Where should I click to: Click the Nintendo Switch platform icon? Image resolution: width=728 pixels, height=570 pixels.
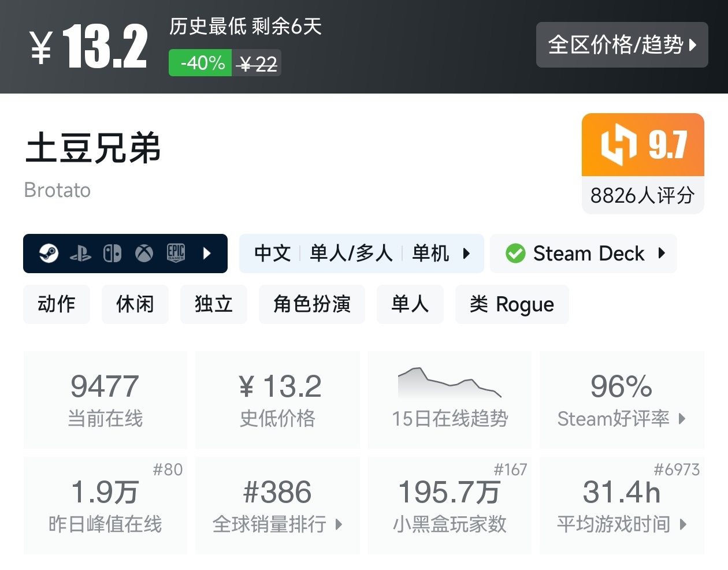coord(112,254)
